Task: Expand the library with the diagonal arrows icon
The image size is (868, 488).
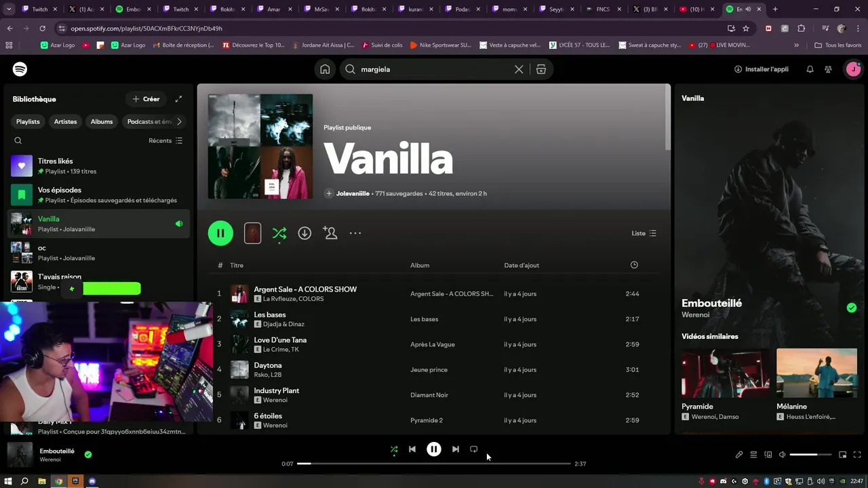Action: click(178, 99)
